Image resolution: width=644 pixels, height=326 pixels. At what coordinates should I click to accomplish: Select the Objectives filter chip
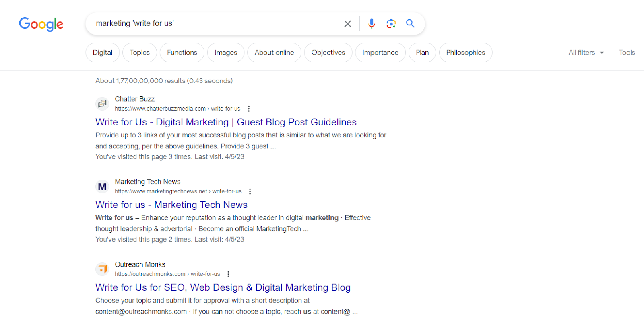[x=328, y=53]
